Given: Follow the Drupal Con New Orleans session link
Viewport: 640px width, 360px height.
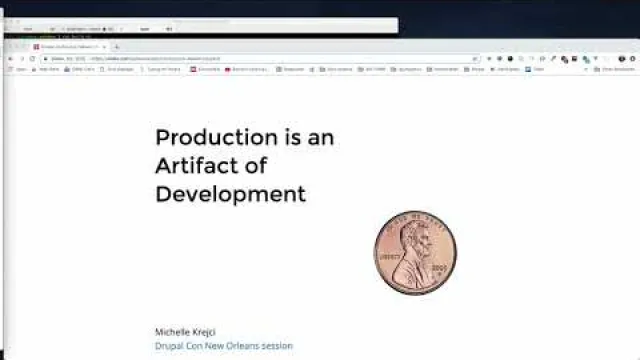Looking at the screenshot, I should point(224,346).
